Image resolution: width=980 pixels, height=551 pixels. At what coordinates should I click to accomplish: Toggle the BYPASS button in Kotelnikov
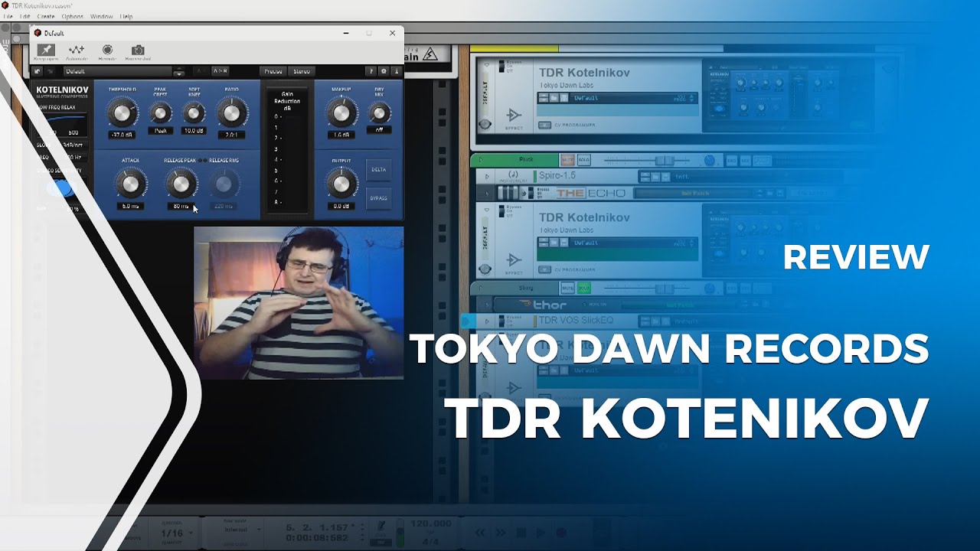[378, 198]
